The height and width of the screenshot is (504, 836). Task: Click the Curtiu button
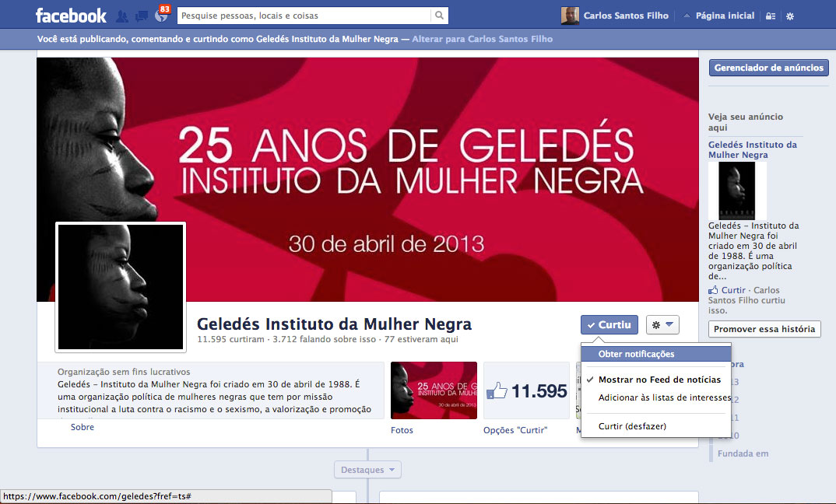click(x=609, y=324)
